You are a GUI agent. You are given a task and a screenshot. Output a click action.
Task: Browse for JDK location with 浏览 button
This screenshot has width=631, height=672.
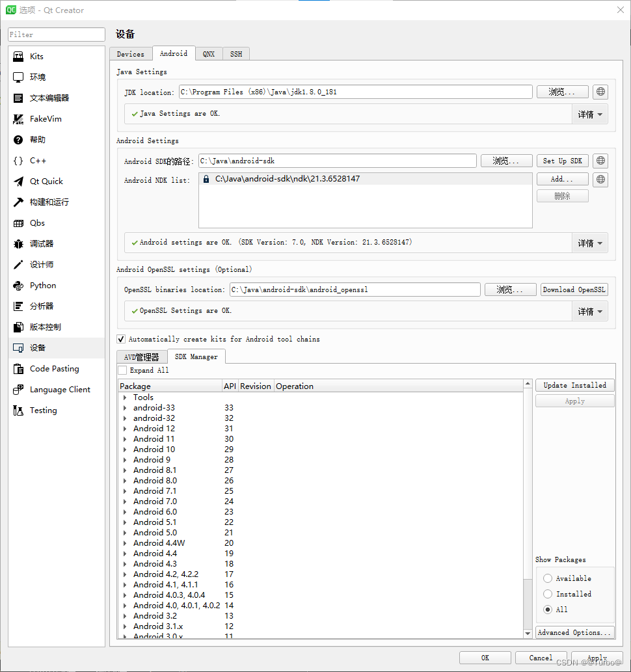[x=563, y=92]
